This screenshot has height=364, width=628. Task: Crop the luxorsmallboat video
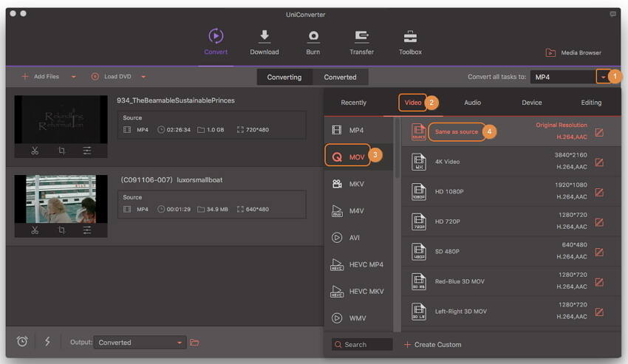point(61,230)
